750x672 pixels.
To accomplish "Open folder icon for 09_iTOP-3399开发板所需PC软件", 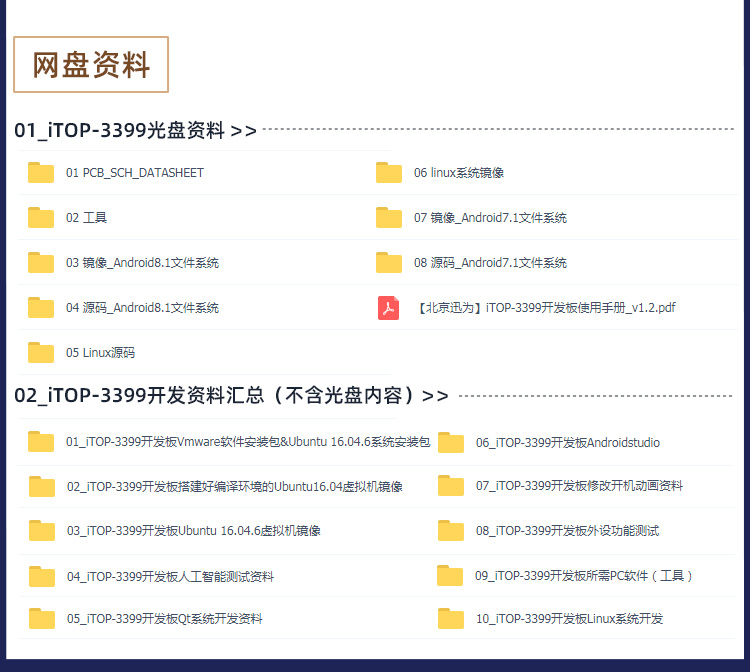I will (x=450, y=575).
